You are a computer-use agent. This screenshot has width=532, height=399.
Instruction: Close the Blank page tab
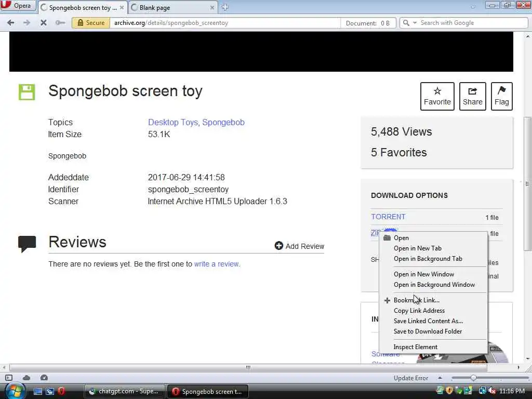pos(212,7)
